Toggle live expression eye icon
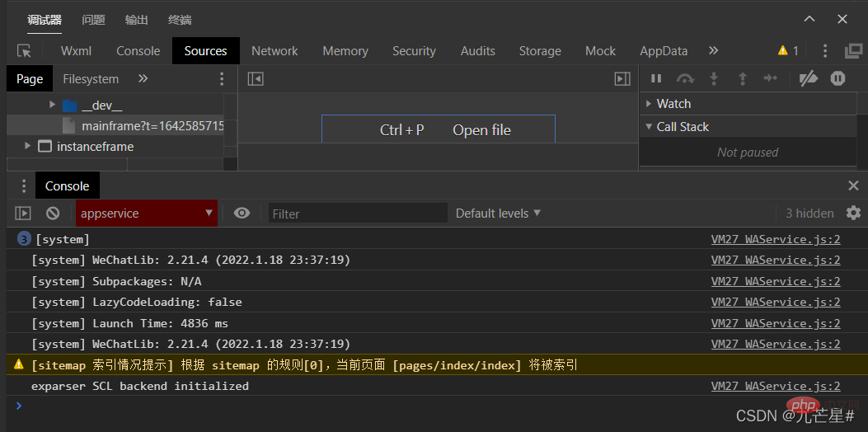The height and width of the screenshot is (432, 868). [x=242, y=214]
